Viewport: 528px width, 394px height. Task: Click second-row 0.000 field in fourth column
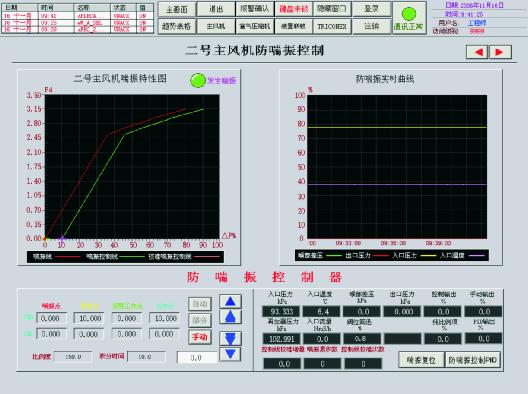tap(165, 334)
